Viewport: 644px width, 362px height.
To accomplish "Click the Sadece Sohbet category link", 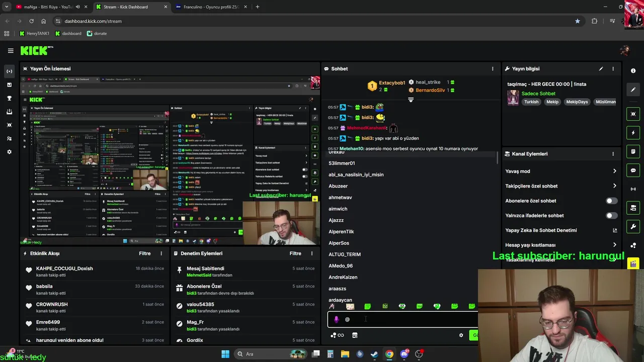I will pyautogui.click(x=538, y=94).
